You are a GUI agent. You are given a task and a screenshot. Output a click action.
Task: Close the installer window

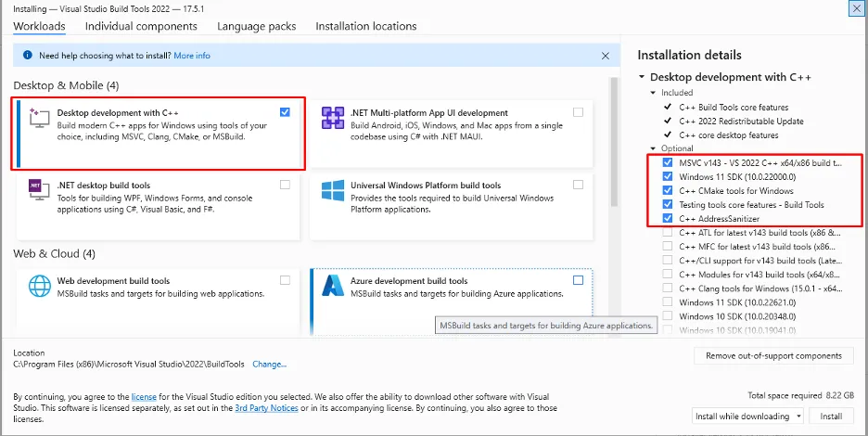[x=856, y=7]
